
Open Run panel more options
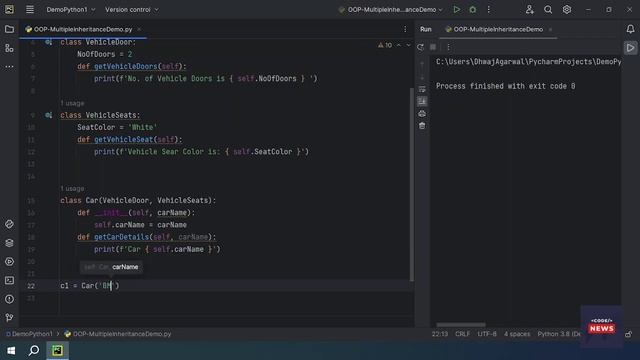pyautogui.click(x=448, y=47)
